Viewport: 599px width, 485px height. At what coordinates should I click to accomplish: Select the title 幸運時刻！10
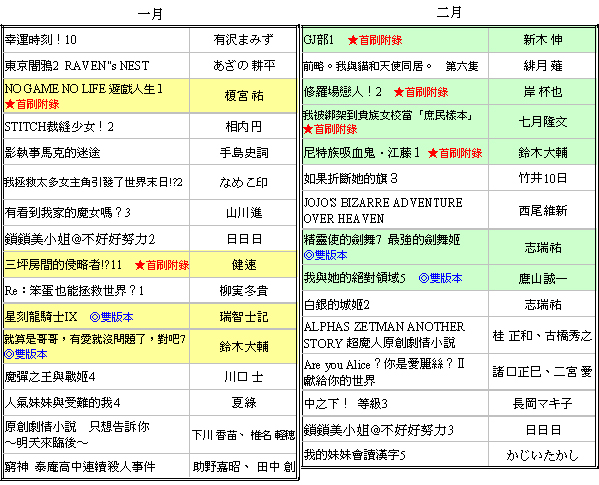point(40,40)
